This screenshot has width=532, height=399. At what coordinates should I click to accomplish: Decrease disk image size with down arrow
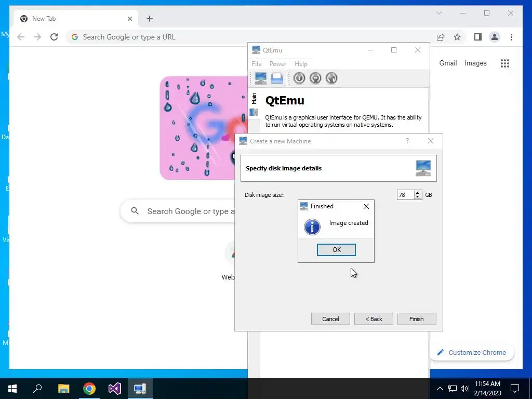[418, 197]
